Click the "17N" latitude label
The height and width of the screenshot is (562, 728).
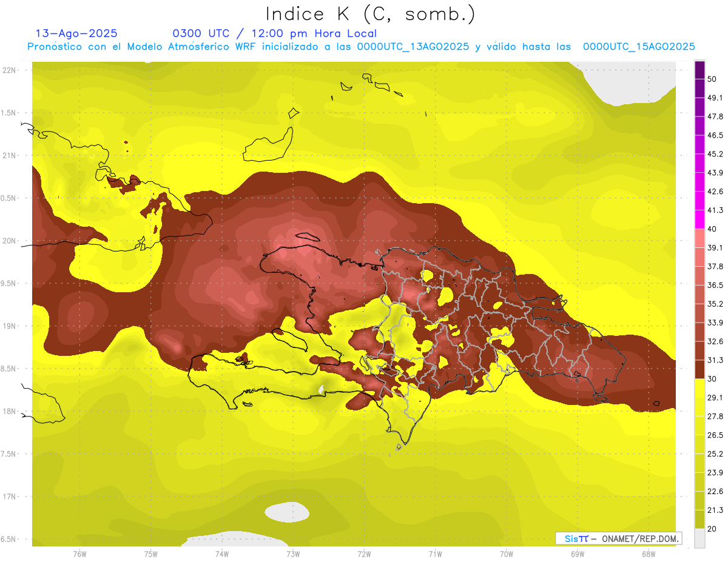pyautogui.click(x=10, y=497)
